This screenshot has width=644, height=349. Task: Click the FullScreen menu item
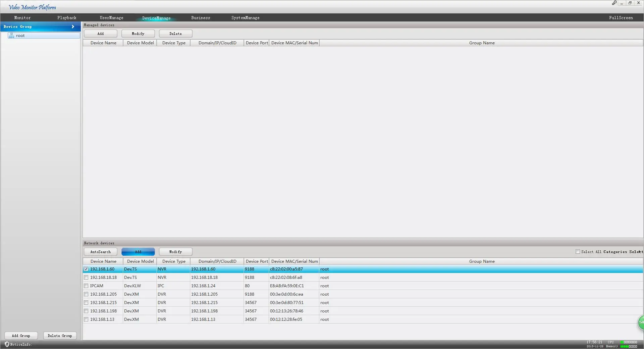click(x=621, y=18)
